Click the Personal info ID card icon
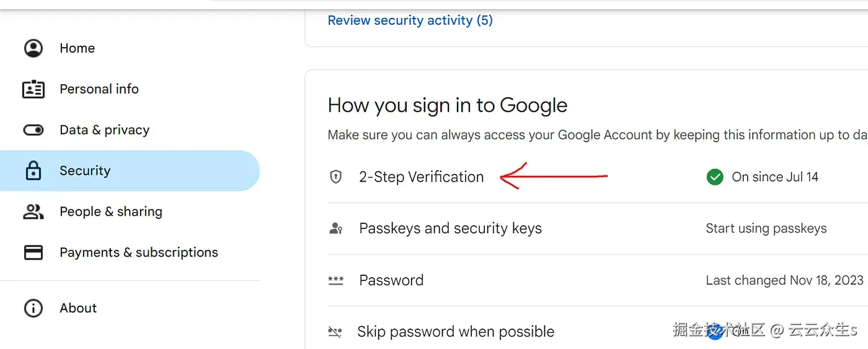The image size is (868, 349). 33,89
